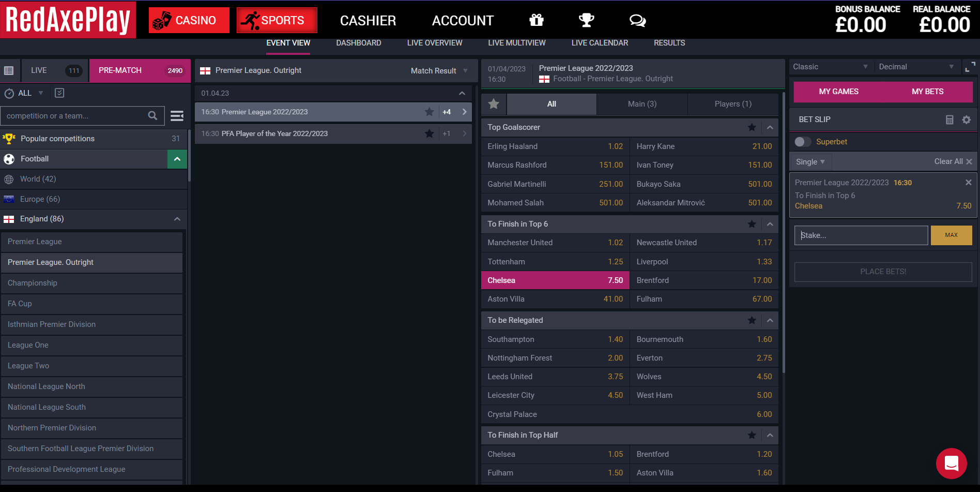
Task: Click the Stake input field
Action: coord(861,235)
